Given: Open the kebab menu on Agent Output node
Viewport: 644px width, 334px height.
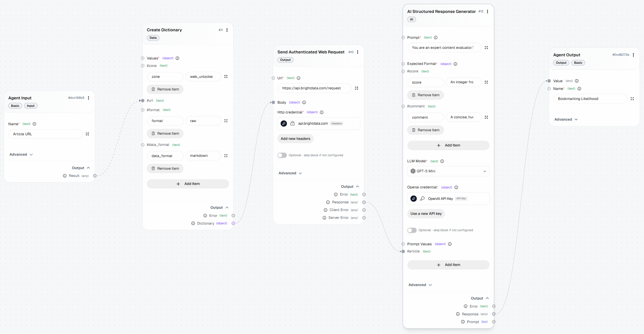Looking at the screenshot, I should point(634,55).
